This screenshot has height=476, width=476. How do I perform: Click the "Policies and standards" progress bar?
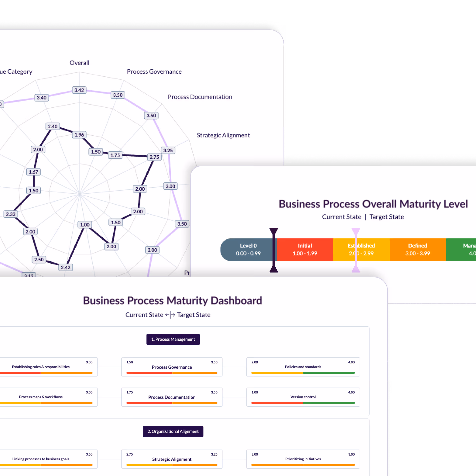[303, 372]
